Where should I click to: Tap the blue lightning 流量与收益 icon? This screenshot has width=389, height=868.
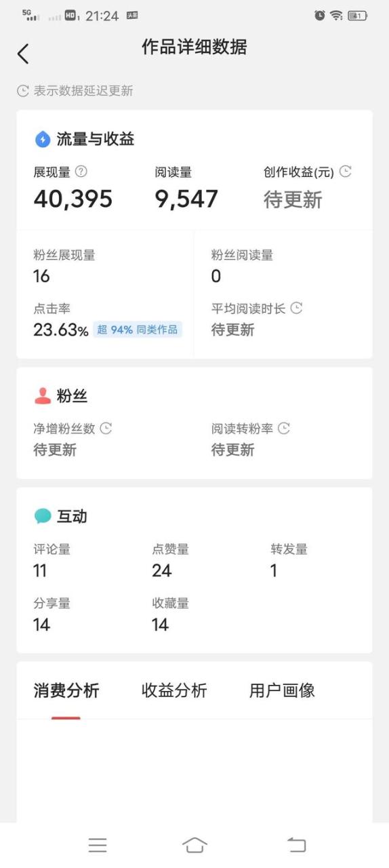(x=42, y=140)
